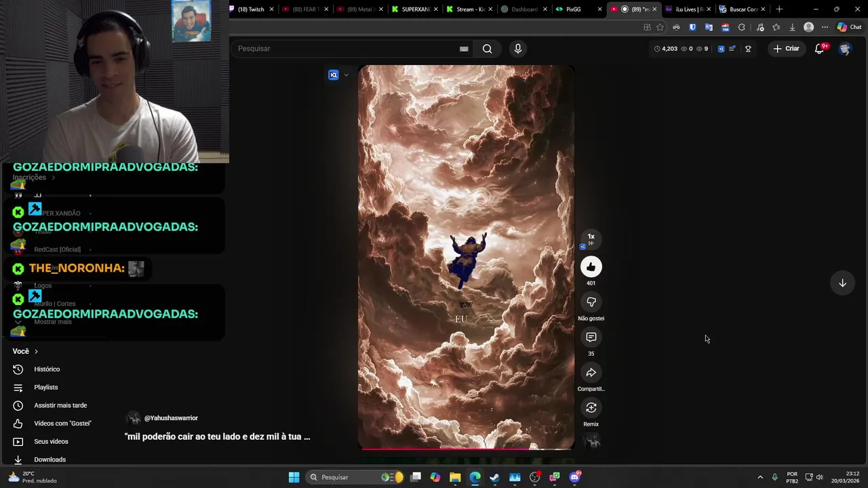Click the YouTube search magnifier button
Image resolution: width=868 pixels, height=488 pixels.
pos(487,49)
